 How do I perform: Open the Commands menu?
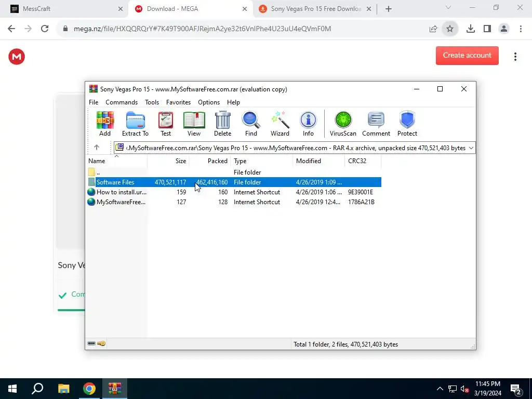point(122,102)
